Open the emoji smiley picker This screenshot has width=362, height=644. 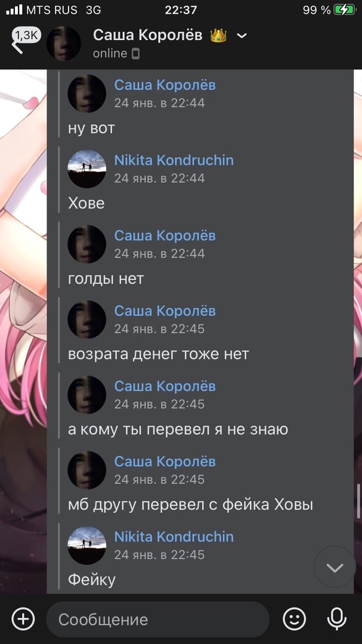(x=294, y=619)
